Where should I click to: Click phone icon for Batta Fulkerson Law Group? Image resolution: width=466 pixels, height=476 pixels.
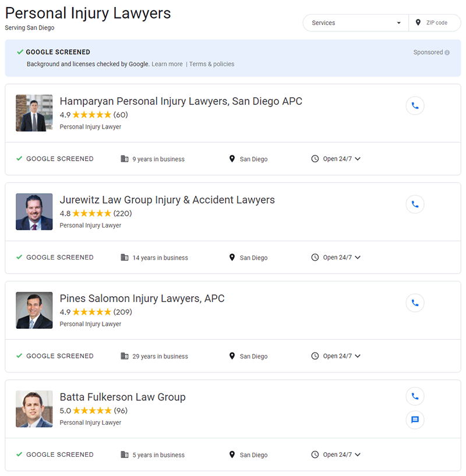(x=415, y=396)
